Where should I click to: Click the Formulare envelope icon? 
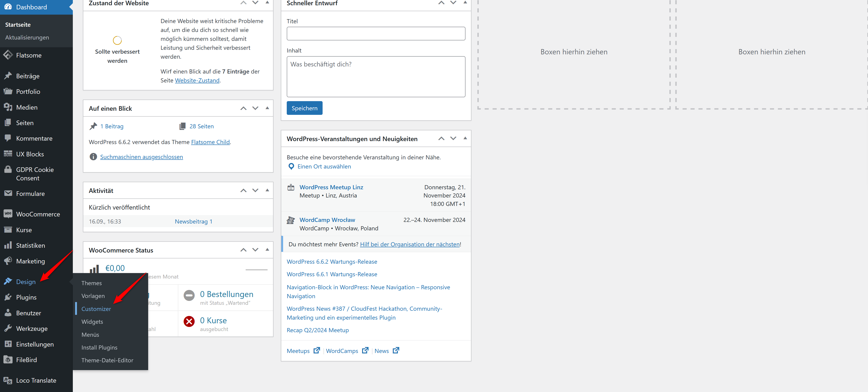[x=8, y=193]
